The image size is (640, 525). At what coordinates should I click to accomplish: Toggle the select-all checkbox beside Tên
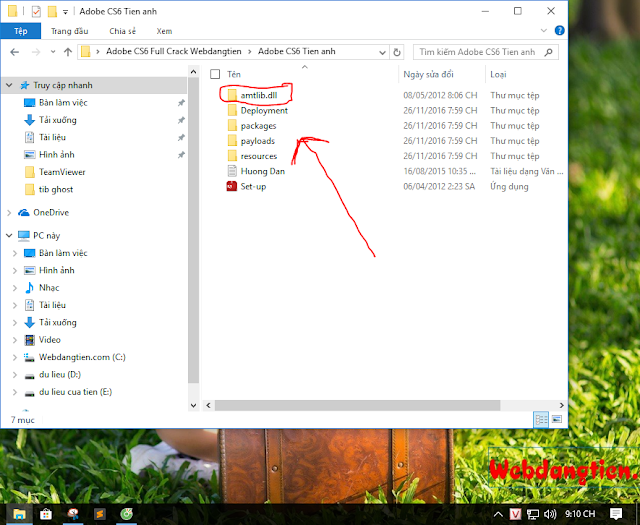[x=215, y=74]
